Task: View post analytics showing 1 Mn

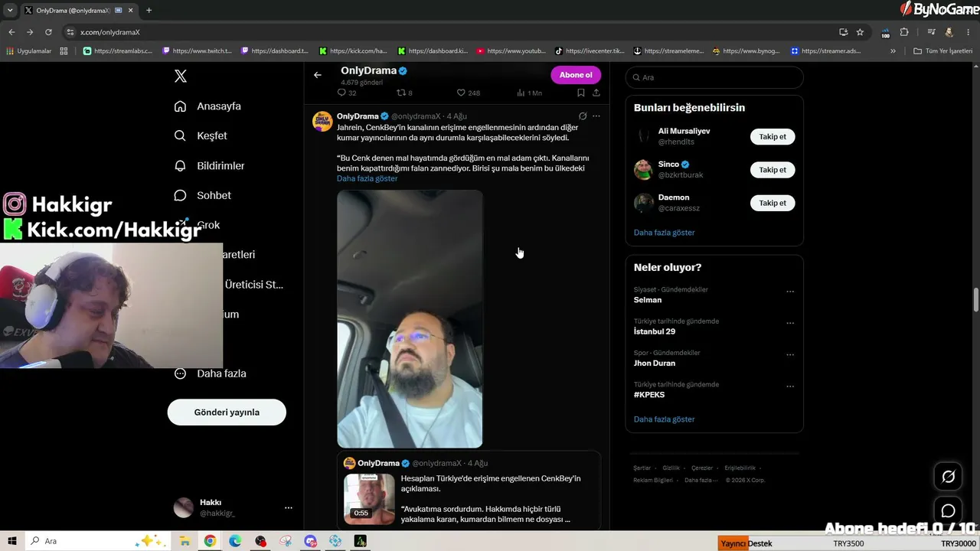Action: (x=529, y=93)
